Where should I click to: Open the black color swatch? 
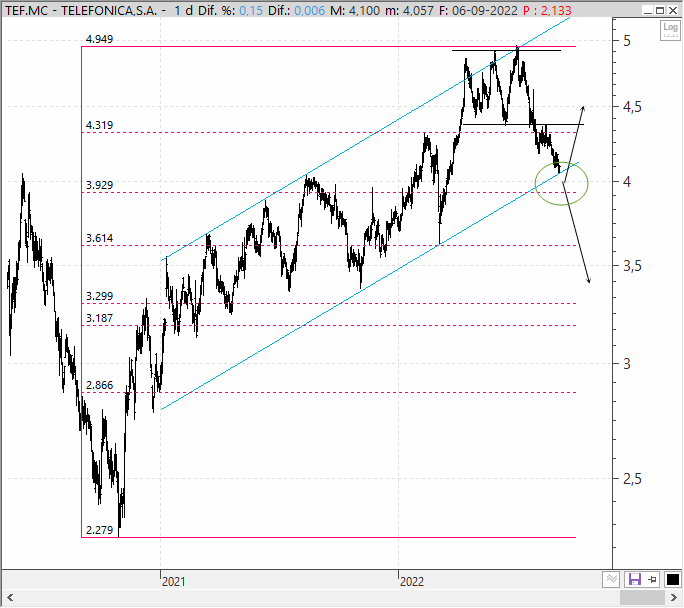tap(673, 579)
